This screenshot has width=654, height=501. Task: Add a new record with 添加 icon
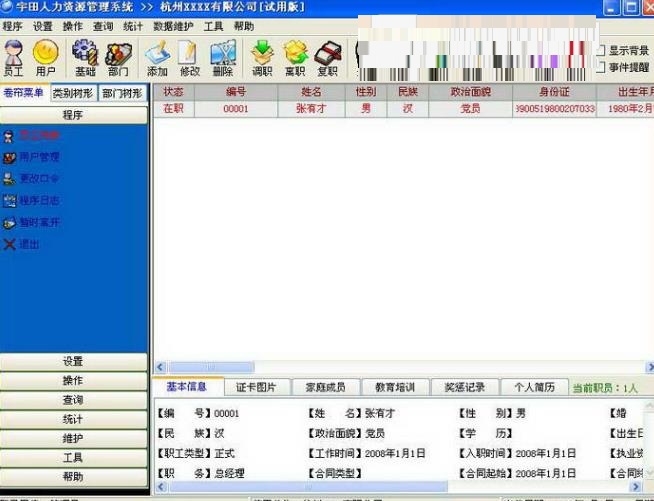pos(157,58)
